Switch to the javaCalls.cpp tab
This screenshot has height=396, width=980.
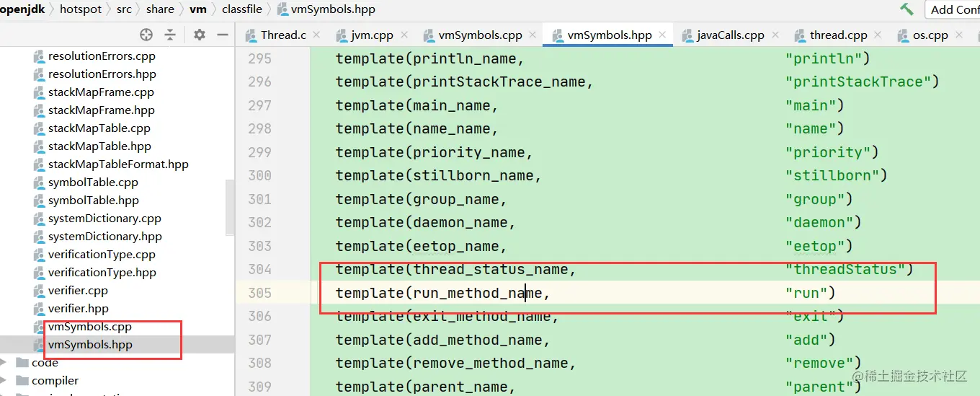(x=731, y=35)
